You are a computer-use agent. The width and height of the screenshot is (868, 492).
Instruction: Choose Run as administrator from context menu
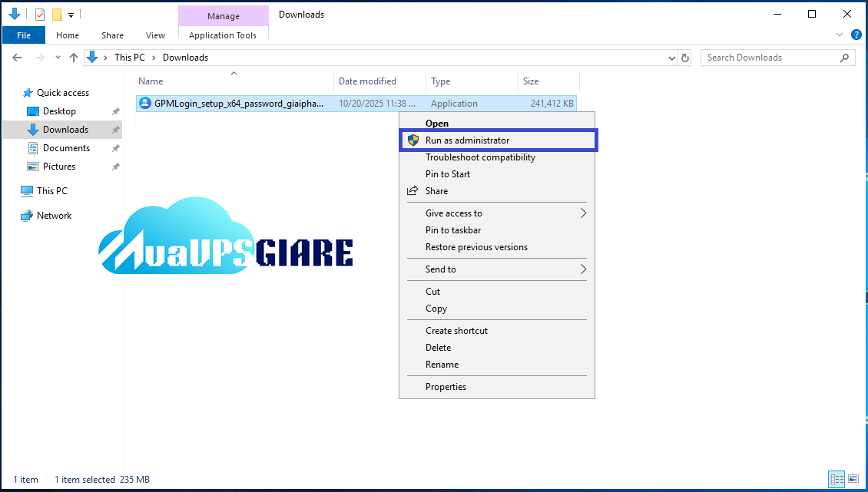click(467, 140)
